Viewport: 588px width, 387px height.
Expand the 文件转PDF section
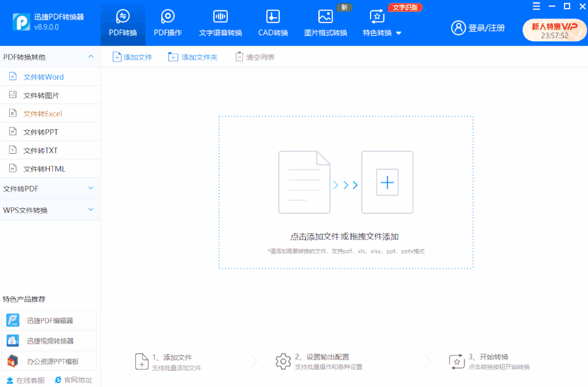point(91,188)
